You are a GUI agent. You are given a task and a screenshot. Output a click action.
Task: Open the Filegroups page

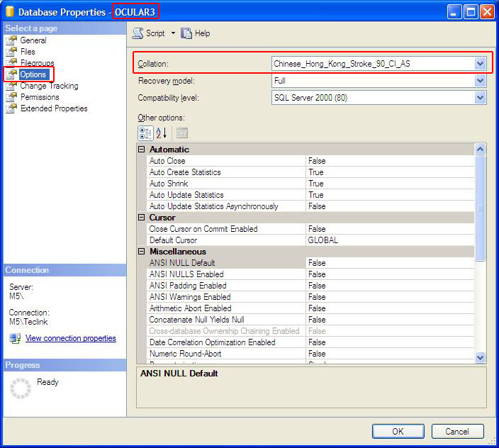click(38, 63)
